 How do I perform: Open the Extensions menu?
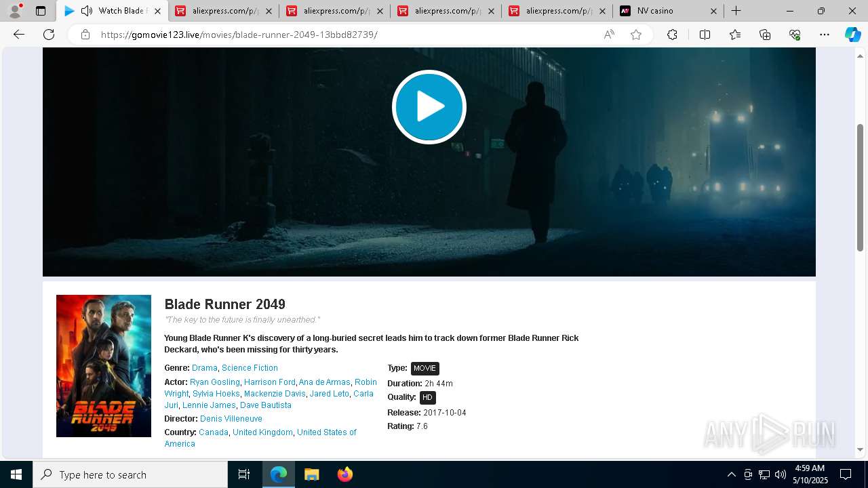click(672, 35)
